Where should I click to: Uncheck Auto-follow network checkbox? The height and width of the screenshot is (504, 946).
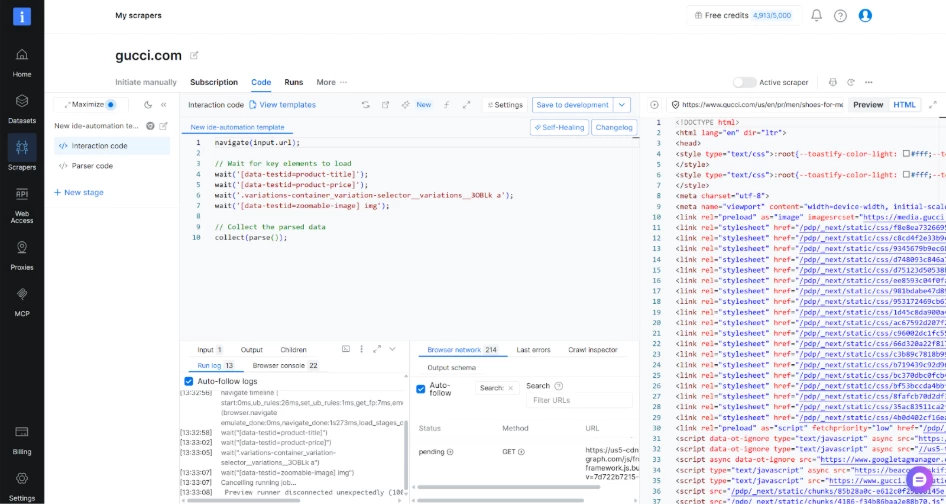tap(421, 389)
